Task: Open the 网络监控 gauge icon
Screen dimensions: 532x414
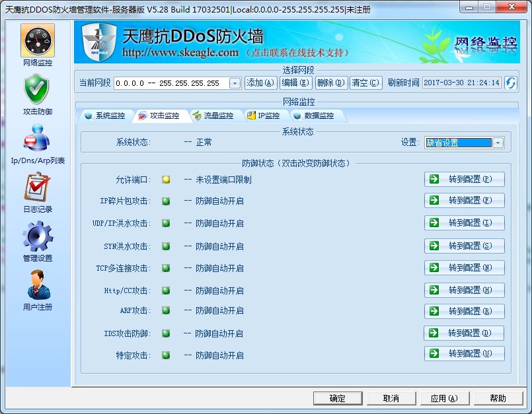Action: (38, 40)
